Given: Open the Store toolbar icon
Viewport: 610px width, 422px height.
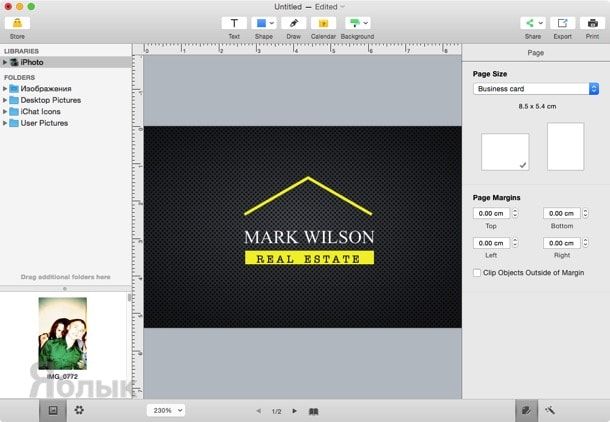Looking at the screenshot, I should point(17,23).
